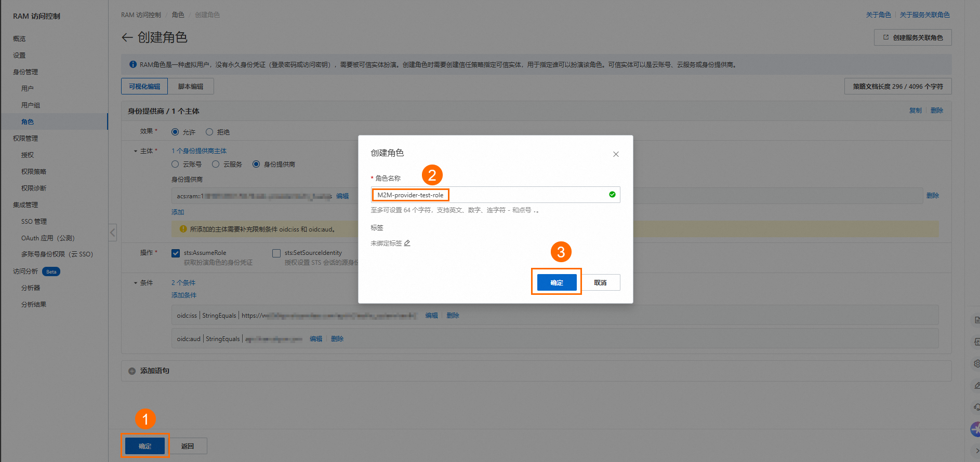
Task: Open 角色 in the sidebar
Action: [28, 122]
